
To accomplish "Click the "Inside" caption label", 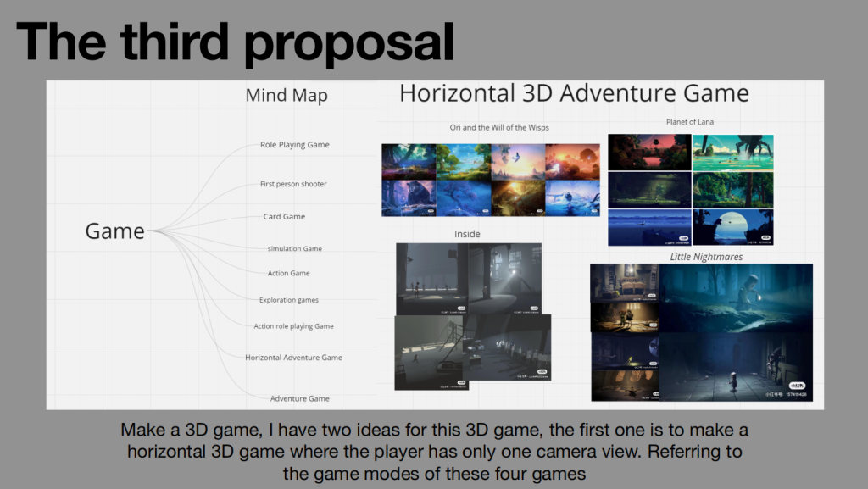I will [x=467, y=235].
